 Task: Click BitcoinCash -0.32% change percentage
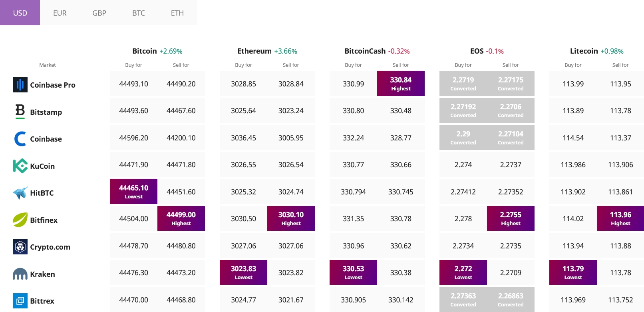(399, 51)
